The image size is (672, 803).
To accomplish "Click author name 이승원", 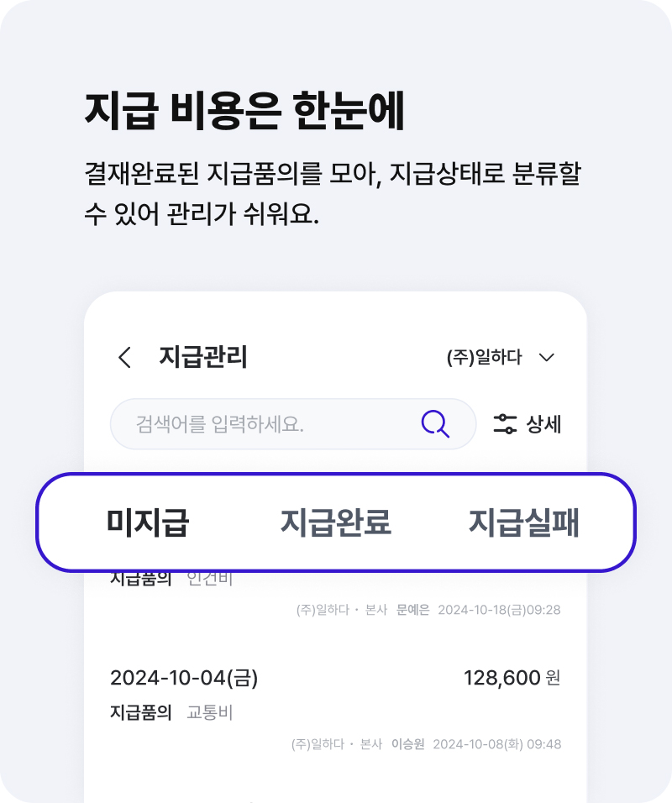I will [x=407, y=744].
